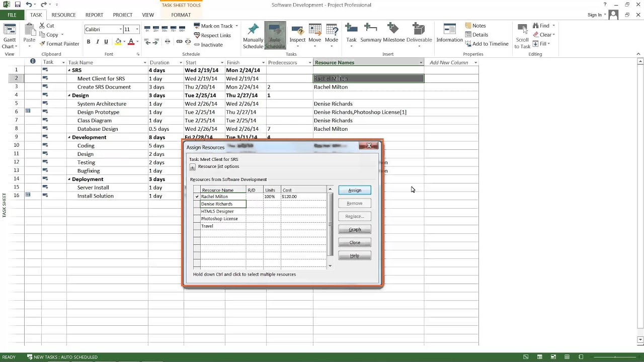Expand Resource list options
644x362 pixels.
point(192,167)
